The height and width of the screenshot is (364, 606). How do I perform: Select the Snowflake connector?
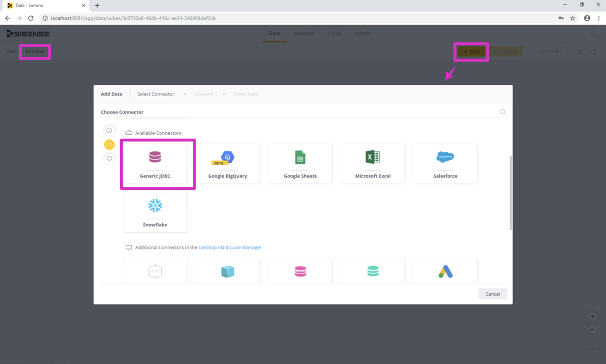tap(155, 212)
